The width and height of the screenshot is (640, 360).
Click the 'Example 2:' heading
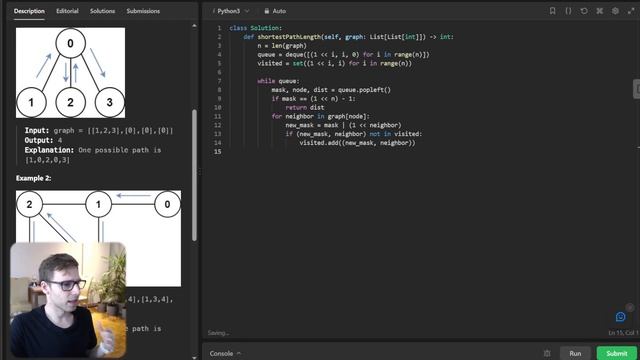33,178
